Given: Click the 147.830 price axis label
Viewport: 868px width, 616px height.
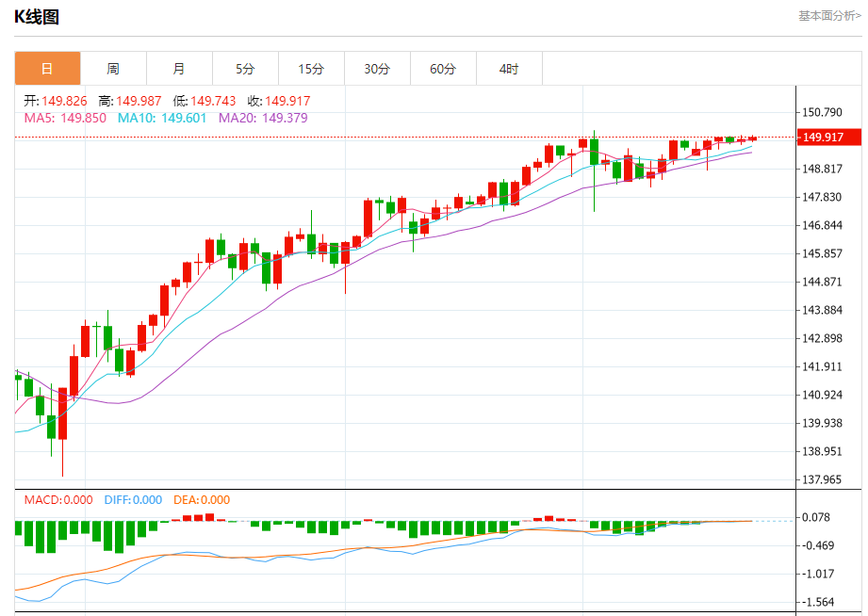Looking at the screenshot, I should [822, 197].
